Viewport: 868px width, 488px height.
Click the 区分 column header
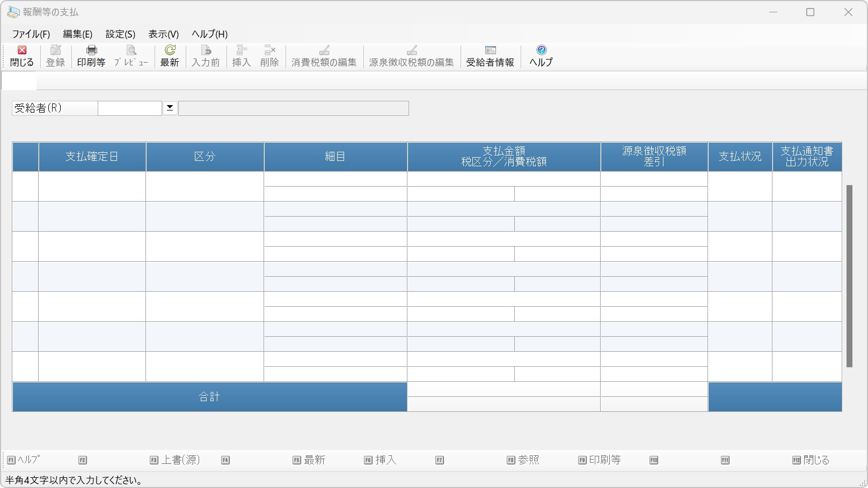tap(205, 157)
